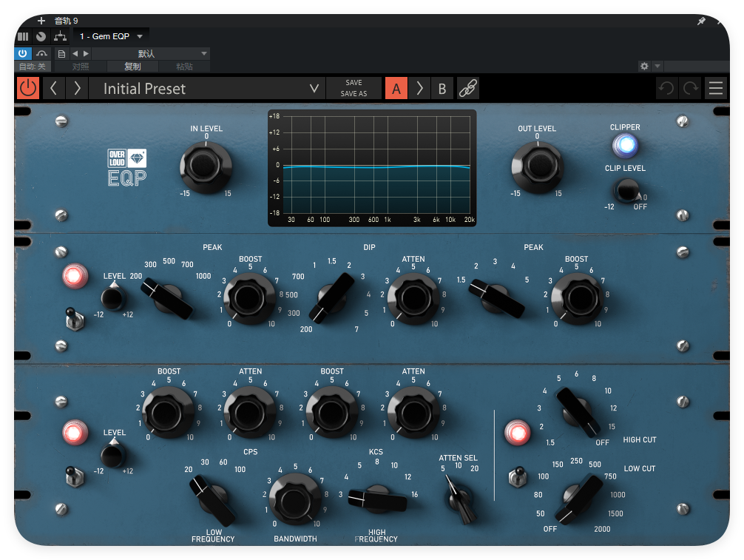Click the ATTEN SEL selector knob

[x=460, y=499]
